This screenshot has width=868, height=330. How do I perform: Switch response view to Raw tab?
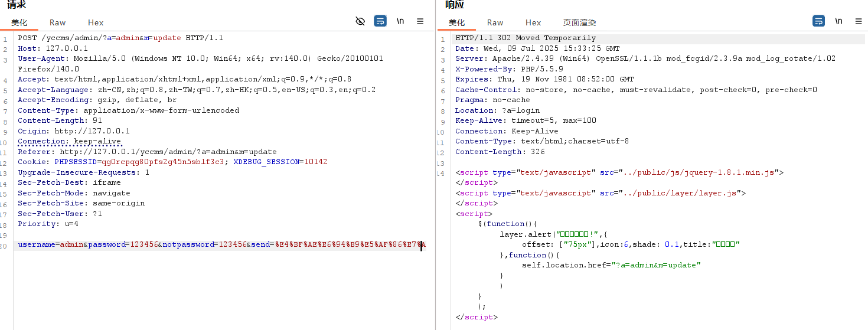[x=495, y=22]
